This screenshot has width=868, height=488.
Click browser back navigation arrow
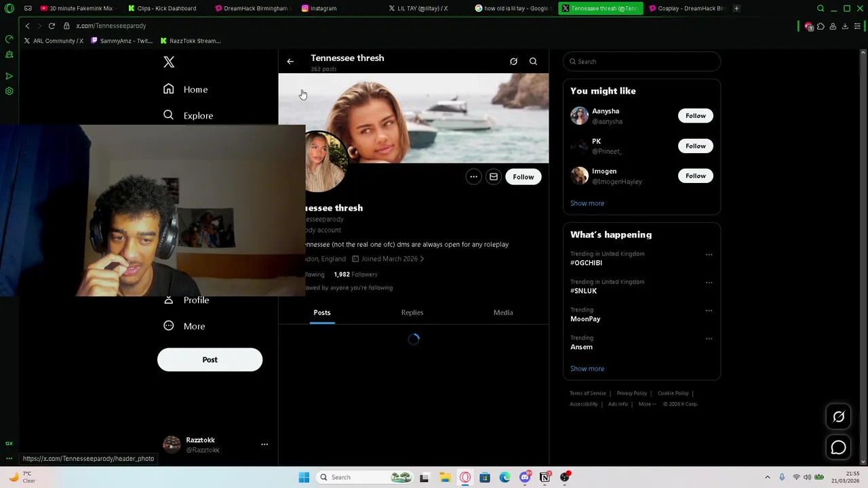click(27, 26)
